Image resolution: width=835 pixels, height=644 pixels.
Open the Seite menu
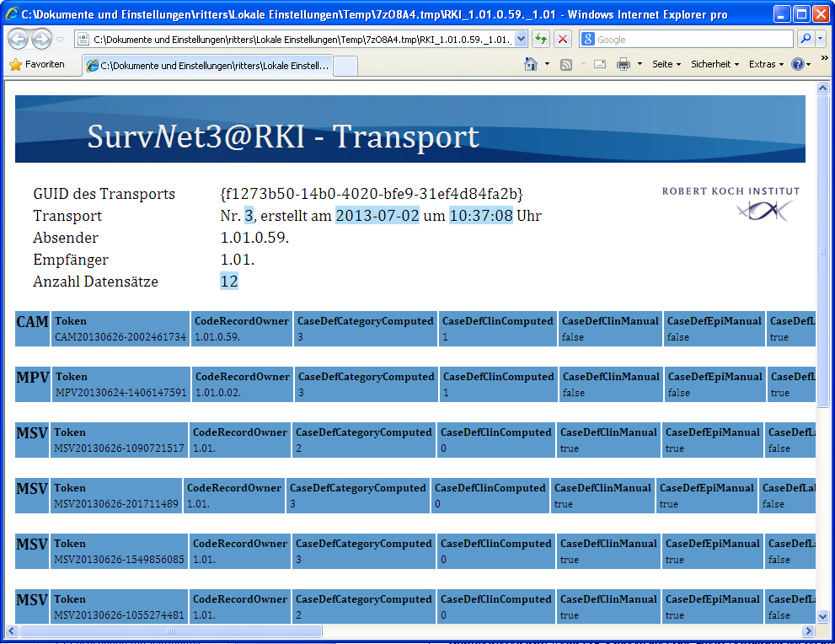pos(666,64)
